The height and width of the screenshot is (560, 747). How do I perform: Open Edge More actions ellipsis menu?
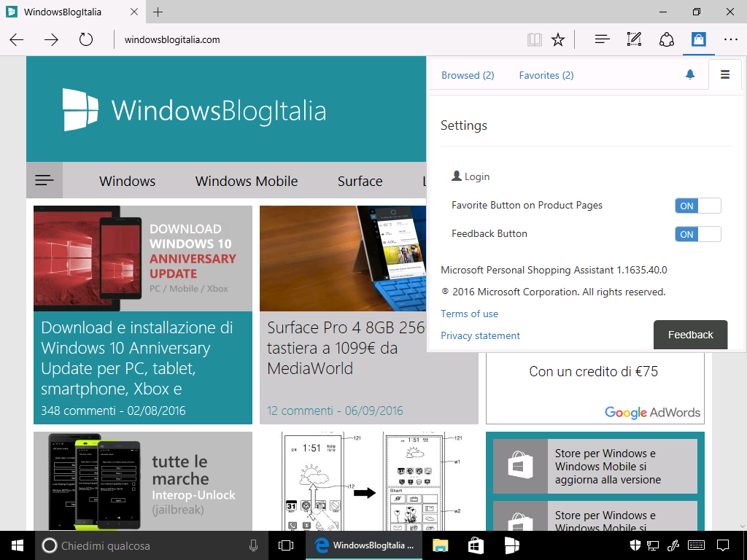point(730,39)
